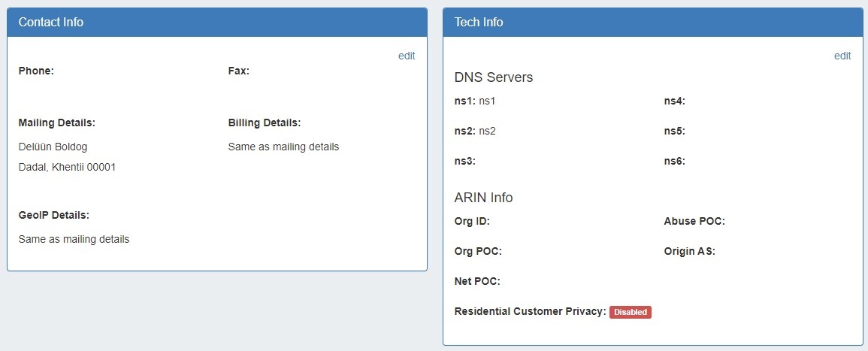
Task: Click the red Disabled privacy badge
Action: click(x=630, y=312)
